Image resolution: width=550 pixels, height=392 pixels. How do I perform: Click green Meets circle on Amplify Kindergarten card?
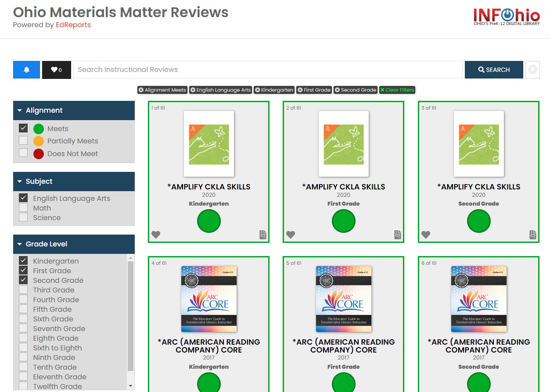209,221
